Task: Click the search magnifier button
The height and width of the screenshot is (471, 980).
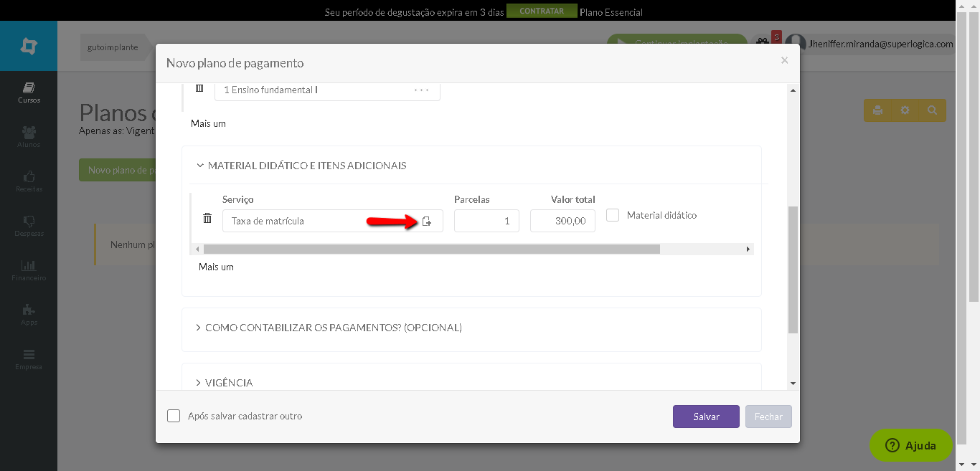Action: [932, 110]
